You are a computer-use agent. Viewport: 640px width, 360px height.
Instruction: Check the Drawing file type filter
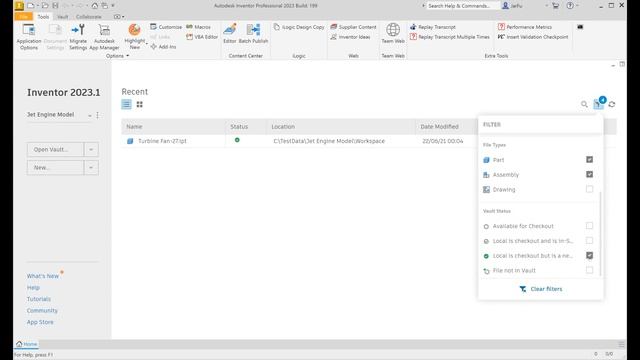[589, 189]
